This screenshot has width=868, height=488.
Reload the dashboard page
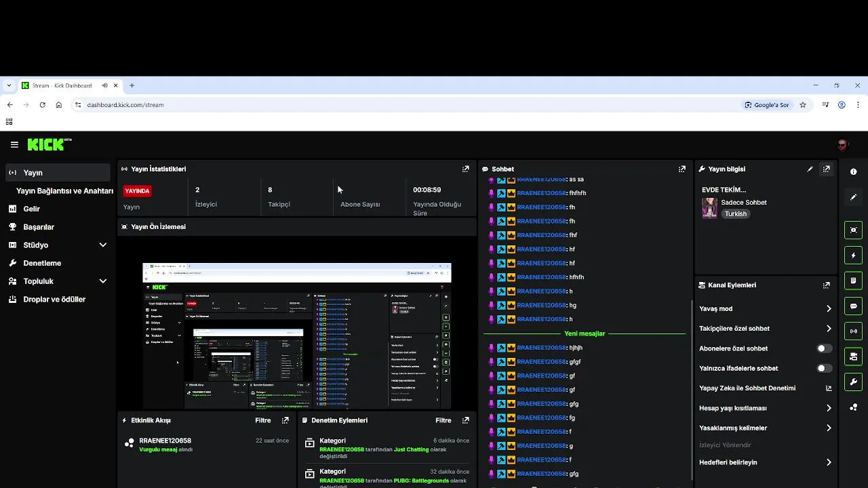42,105
